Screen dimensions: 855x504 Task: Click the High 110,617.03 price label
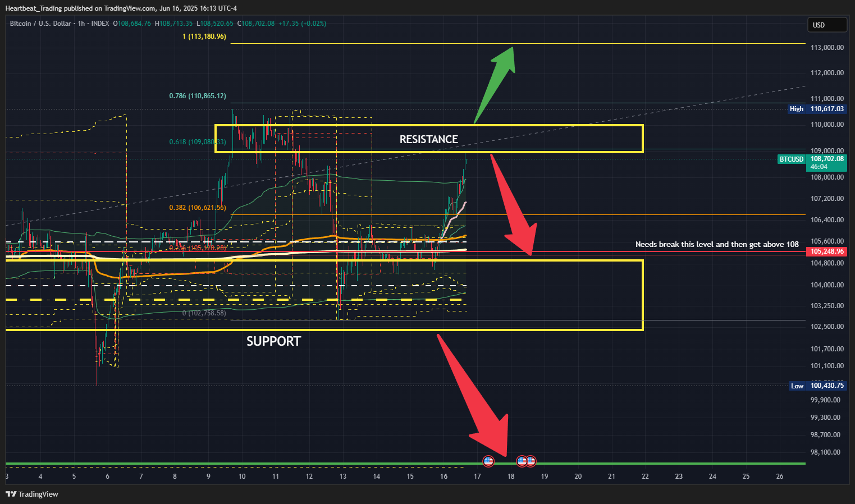click(x=817, y=109)
